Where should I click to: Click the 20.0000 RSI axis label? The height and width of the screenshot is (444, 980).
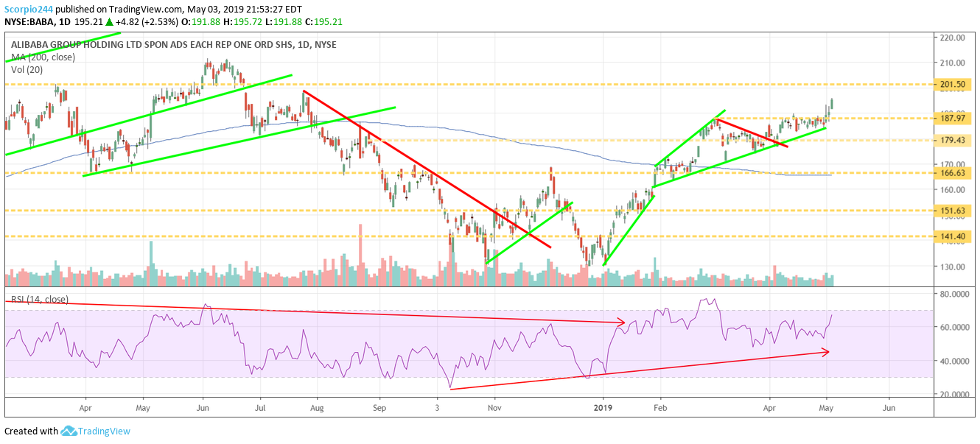954,395
